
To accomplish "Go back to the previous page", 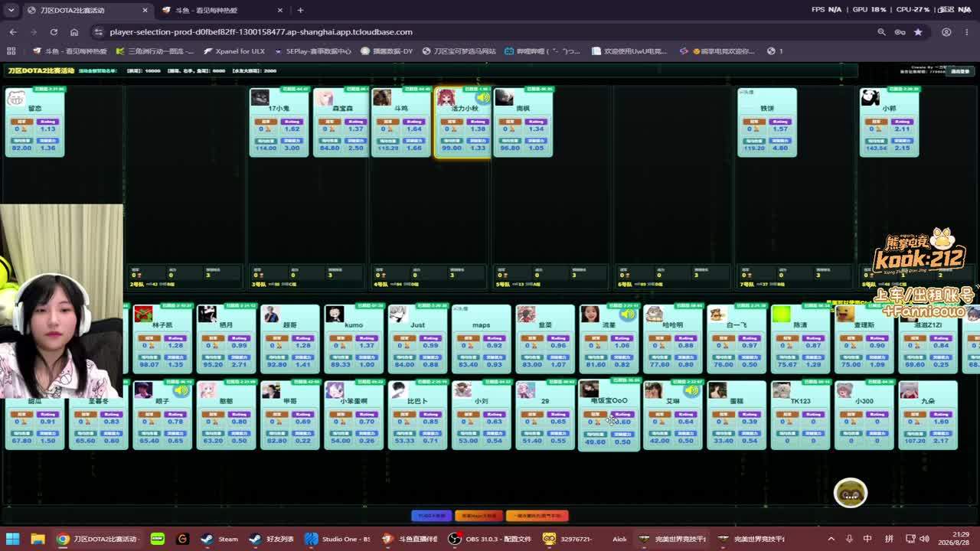I will point(13,32).
